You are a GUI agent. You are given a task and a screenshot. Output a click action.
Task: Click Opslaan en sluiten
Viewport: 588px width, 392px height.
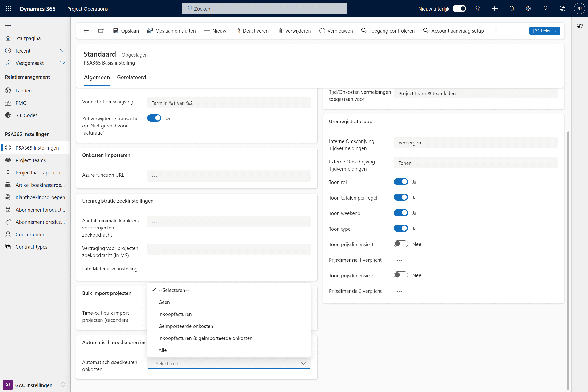[x=171, y=30]
